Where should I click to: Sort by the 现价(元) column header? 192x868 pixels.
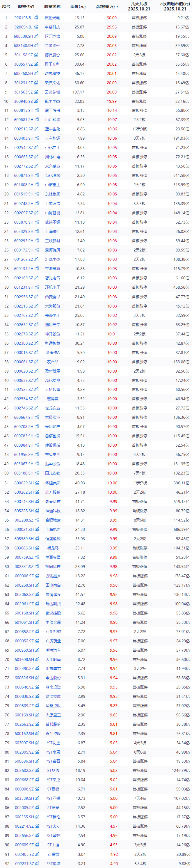coord(78,6)
